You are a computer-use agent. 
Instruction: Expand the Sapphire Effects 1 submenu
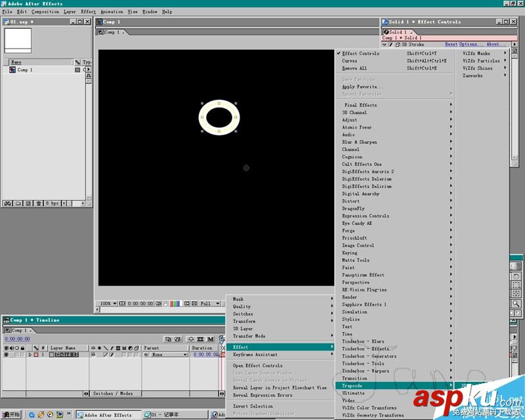coord(395,304)
